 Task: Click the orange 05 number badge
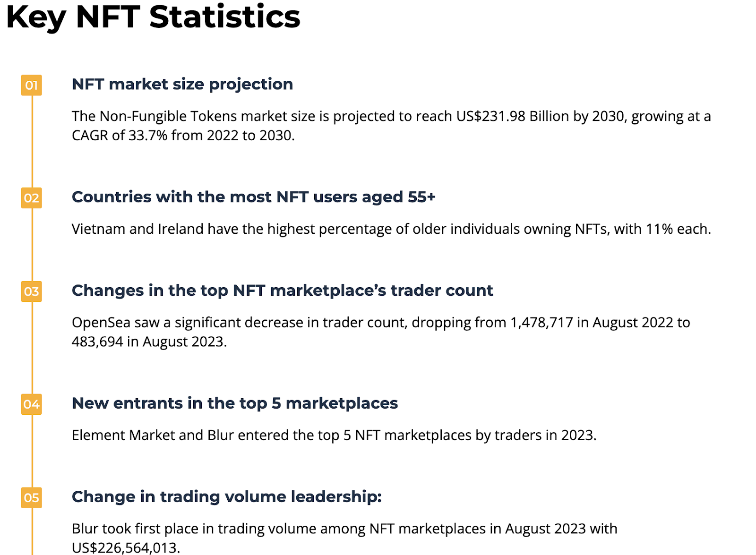coord(31,498)
